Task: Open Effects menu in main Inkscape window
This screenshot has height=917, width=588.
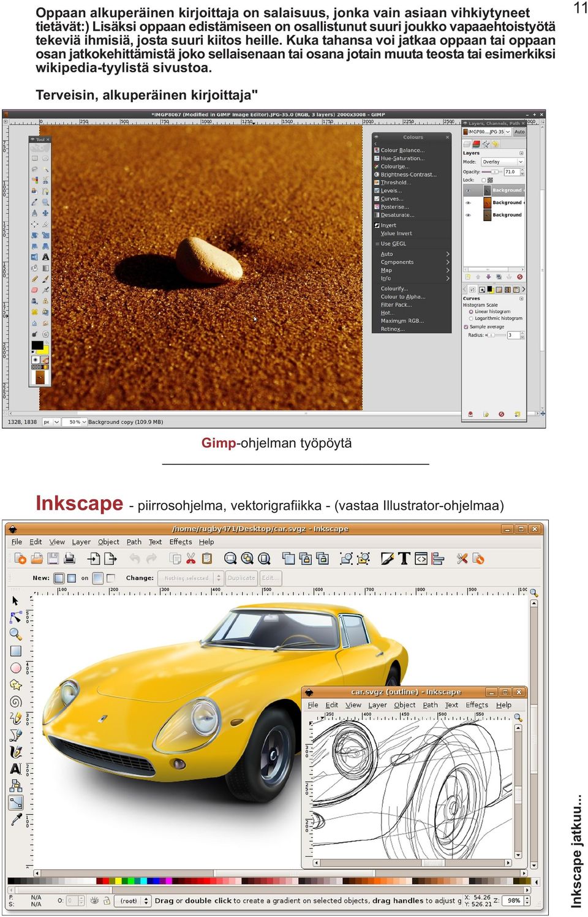Action: (181, 542)
